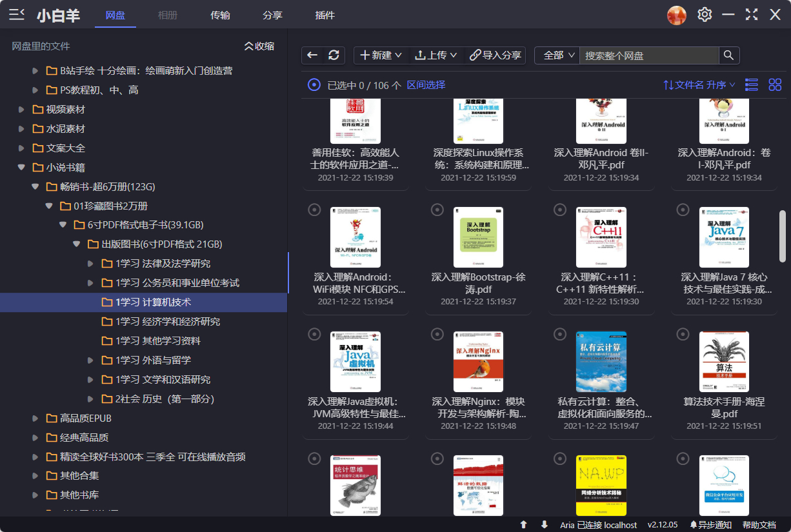Viewport: 791px width, 532px height.
Task: Open the 相册 tab
Action: point(168,15)
